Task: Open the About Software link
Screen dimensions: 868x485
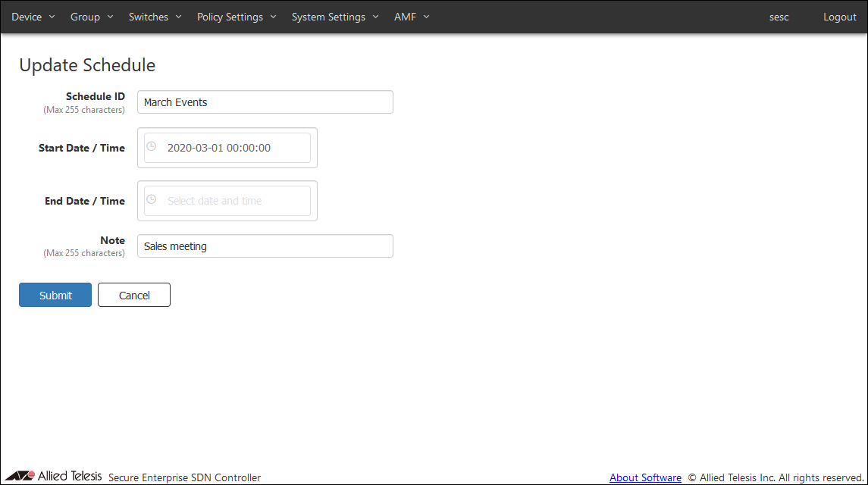Action: (645, 477)
